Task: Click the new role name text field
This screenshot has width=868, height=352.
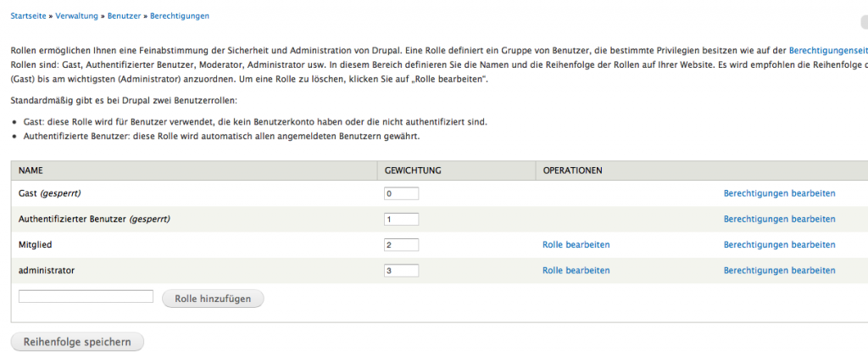Action: (x=86, y=297)
